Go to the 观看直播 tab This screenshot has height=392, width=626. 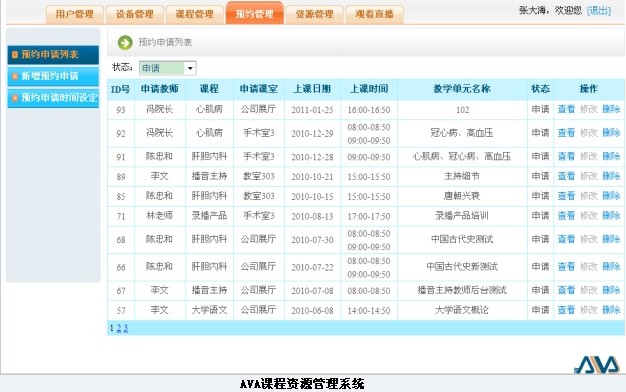(374, 14)
